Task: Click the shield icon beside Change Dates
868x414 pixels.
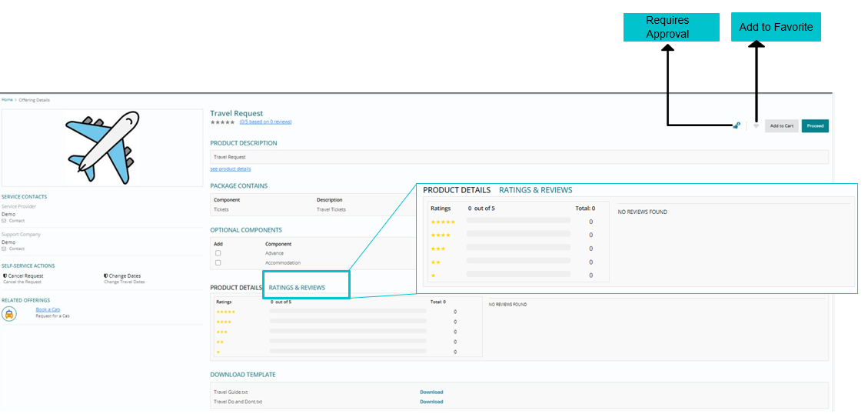Action: 106,275
